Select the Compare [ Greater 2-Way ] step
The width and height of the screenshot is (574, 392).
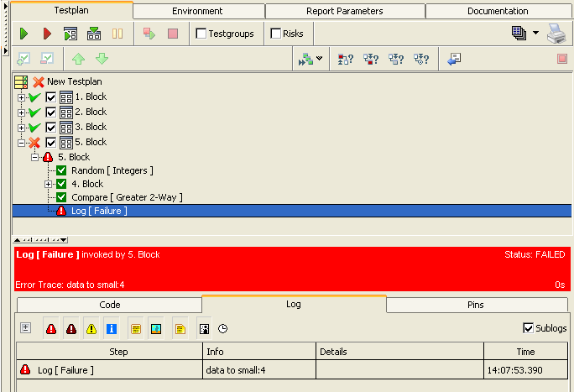coord(126,197)
